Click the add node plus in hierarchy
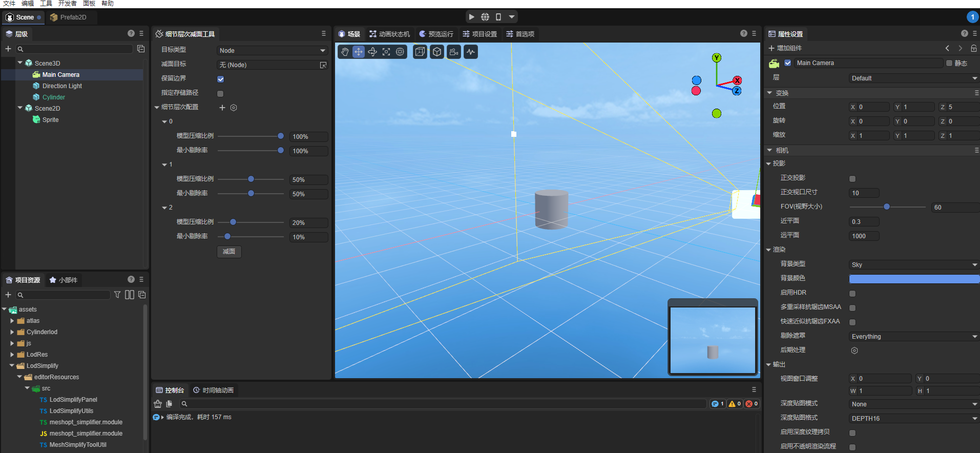This screenshot has height=453, width=980. click(8, 49)
